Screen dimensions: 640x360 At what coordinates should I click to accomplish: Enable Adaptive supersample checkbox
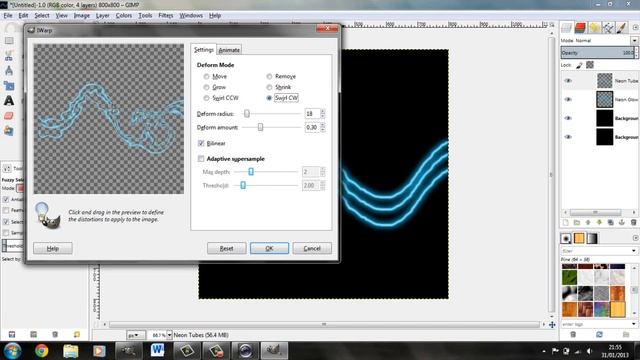pos(201,159)
